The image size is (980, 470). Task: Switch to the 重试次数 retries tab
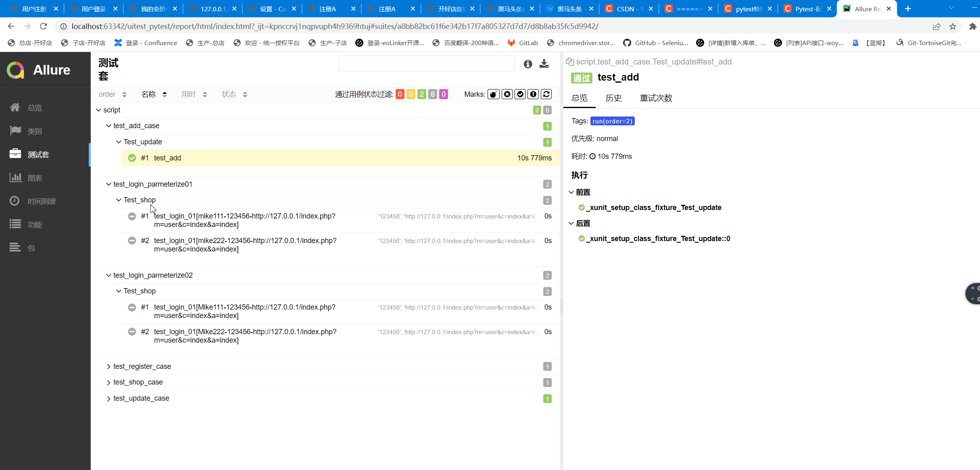pyautogui.click(x=656, y=98)
